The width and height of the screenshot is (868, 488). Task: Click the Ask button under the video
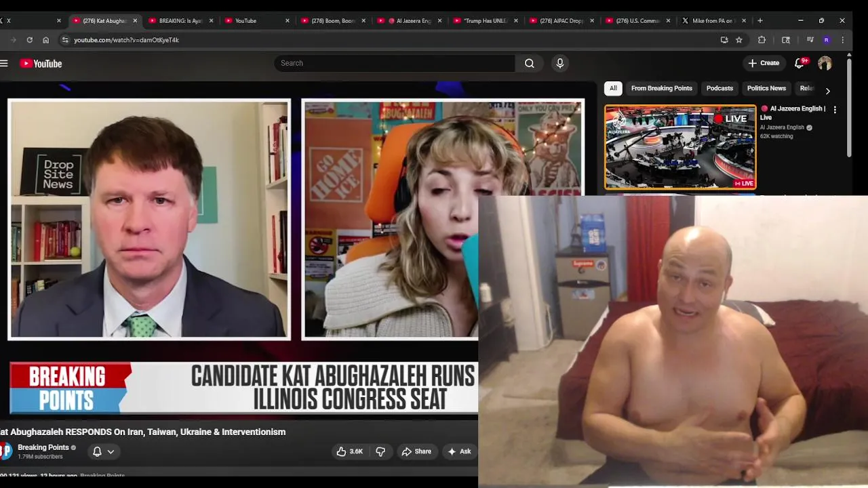click(x=458, y=451)
